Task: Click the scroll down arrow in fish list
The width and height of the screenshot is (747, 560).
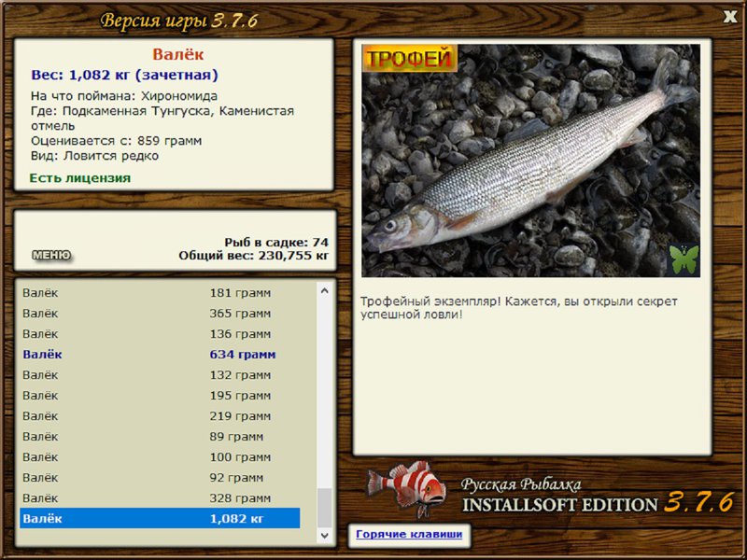Action: pyautogui.click(x=324, y=535)
